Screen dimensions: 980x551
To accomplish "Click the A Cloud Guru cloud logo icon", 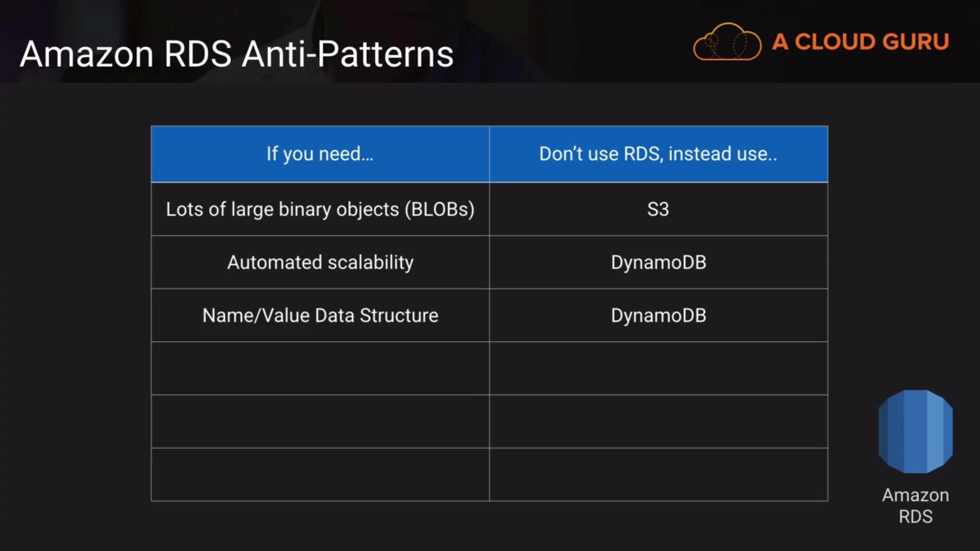I will tap(727, 42).
